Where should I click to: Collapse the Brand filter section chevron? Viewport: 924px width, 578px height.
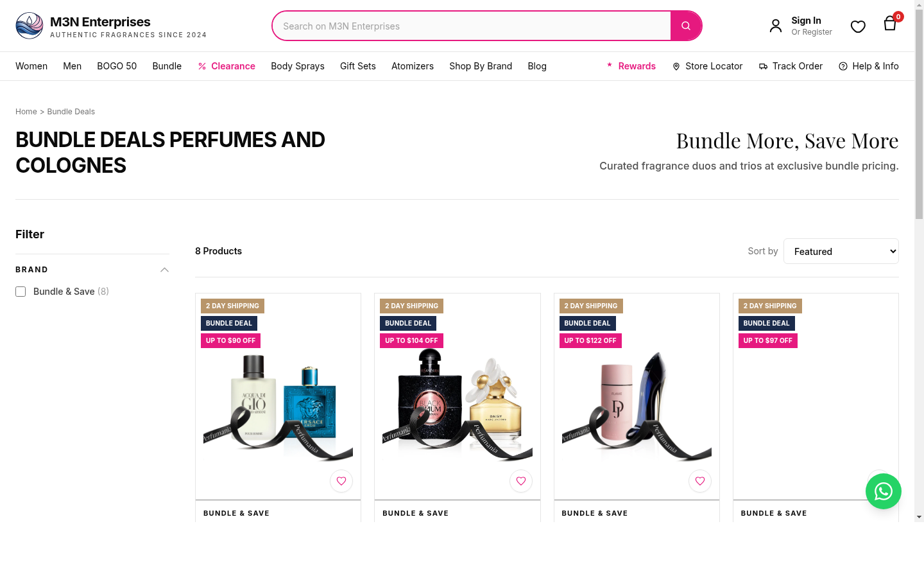tap(164, 270)
